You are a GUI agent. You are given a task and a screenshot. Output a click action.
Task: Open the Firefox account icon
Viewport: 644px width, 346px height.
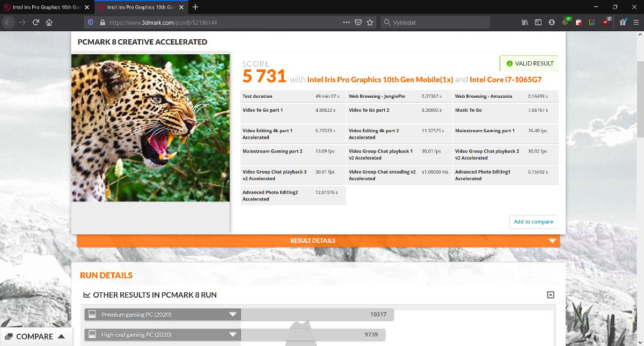tap(552, 23)
